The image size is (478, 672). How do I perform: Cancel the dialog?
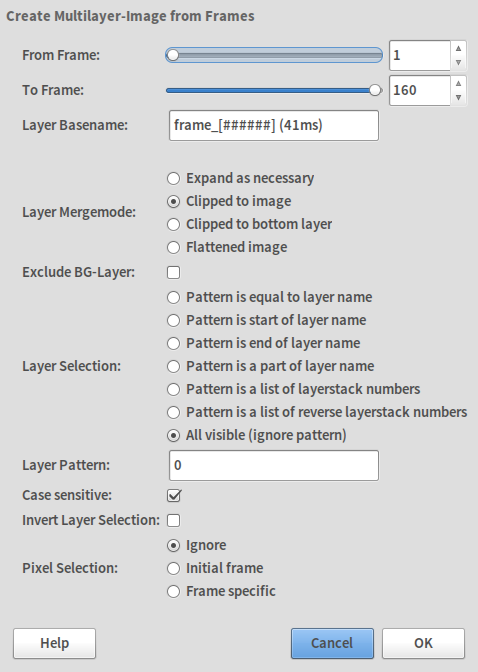(x=332, y=643)
